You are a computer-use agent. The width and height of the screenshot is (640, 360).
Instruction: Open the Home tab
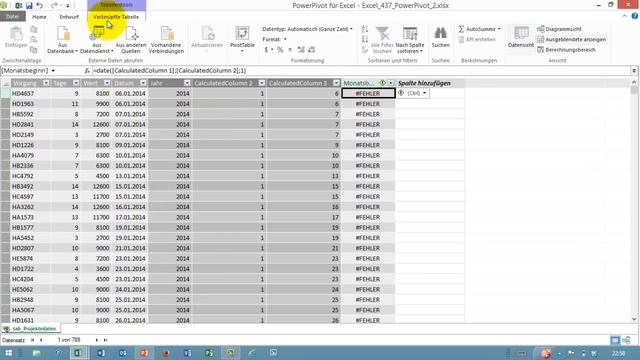point(39,17)
